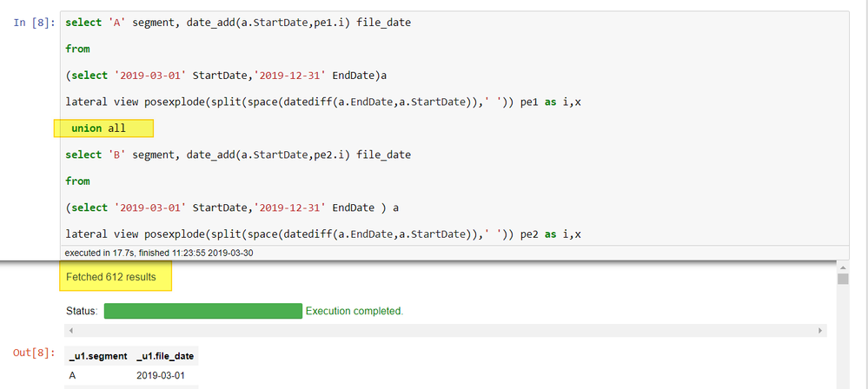
Task: Click the horizontal scrollbar left arrow
Action: click(70, 331)
